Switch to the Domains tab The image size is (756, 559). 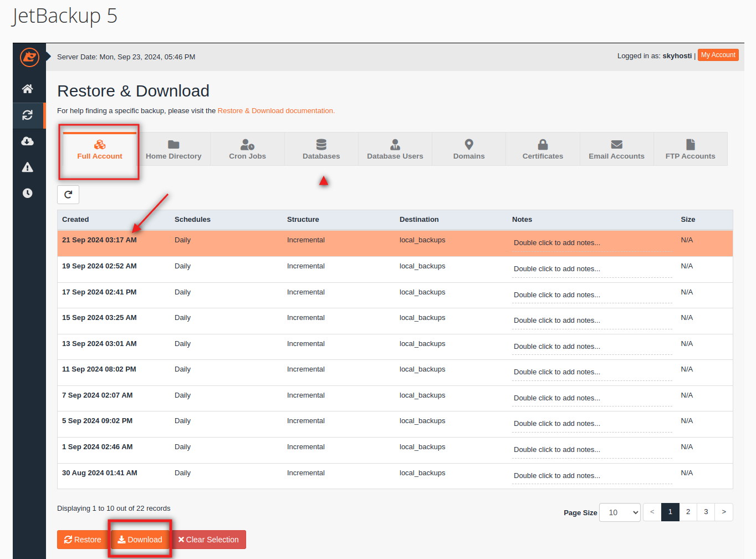pos(469,149)
